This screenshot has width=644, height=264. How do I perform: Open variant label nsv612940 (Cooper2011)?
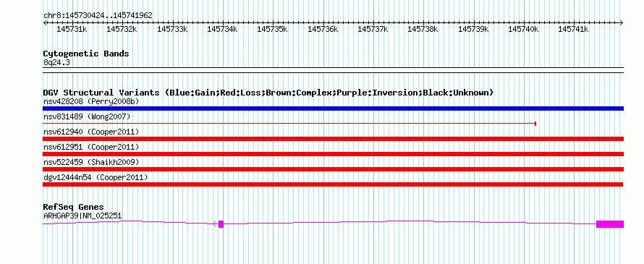[x=91, y=132]
